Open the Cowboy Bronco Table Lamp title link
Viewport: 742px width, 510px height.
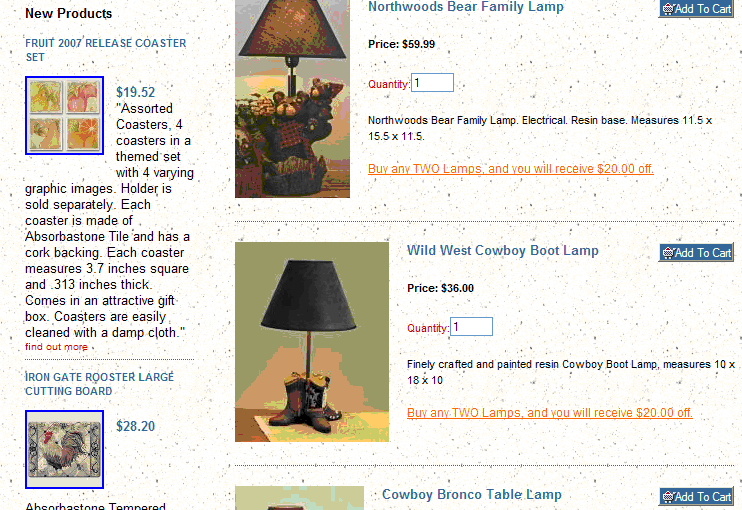point(471,494)
